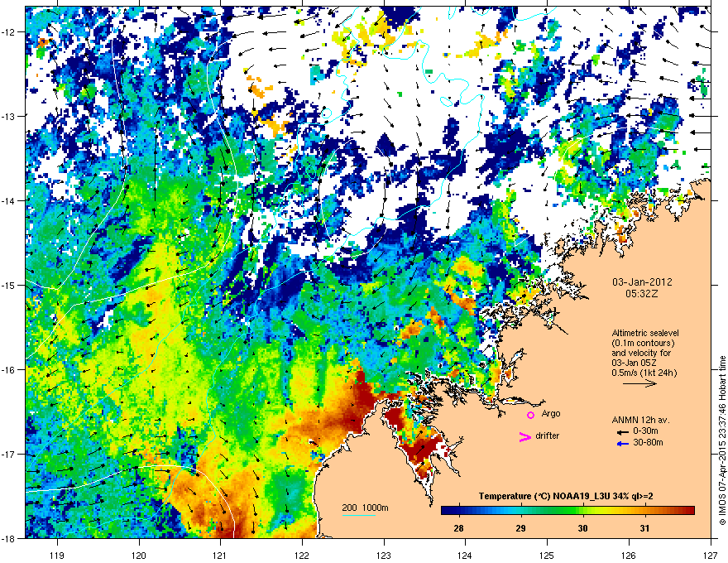
Task: Click the 'Altimetric sealevel' legend text
Action: [x=645, y=333]
